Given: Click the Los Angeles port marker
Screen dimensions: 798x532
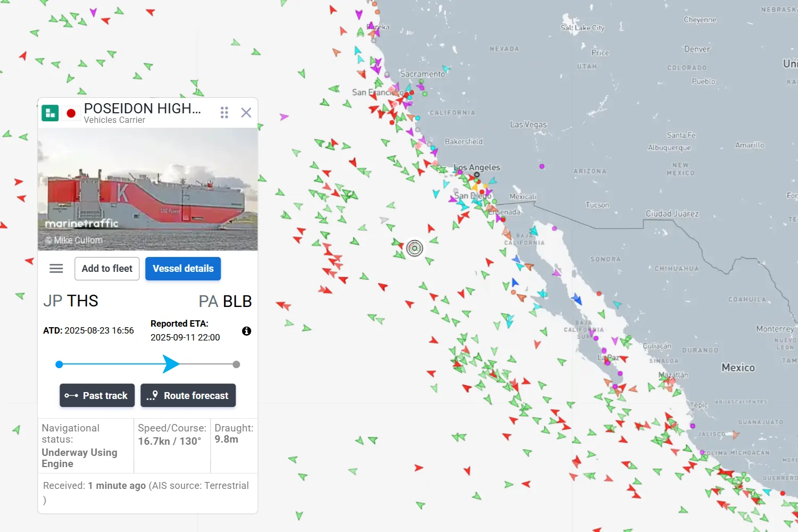Looking at the screenshot, I should [477, 175].
